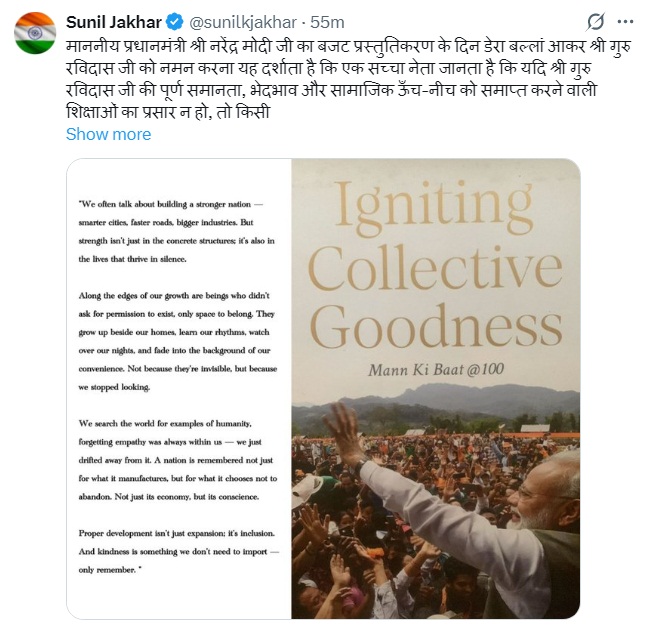Expand the post with Show more
This screenshot has width=647, height=629.
(108, 134)
